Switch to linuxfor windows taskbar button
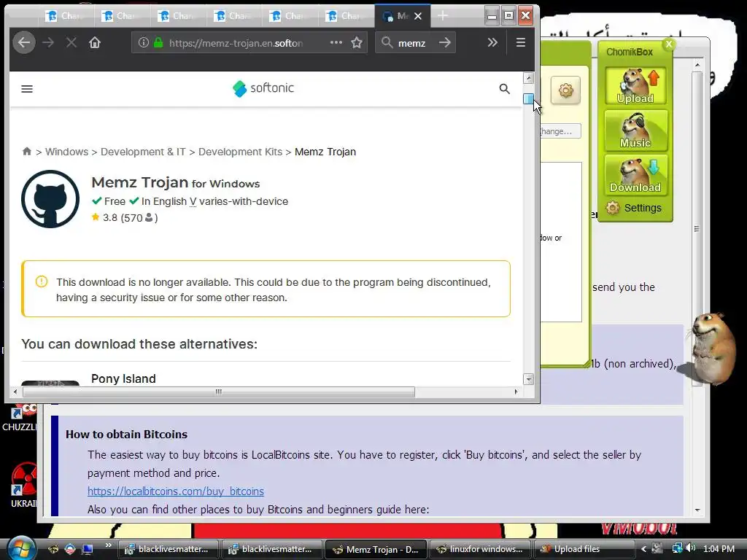Viewport: 747px width, 560px height. click(x=480, y=549)
